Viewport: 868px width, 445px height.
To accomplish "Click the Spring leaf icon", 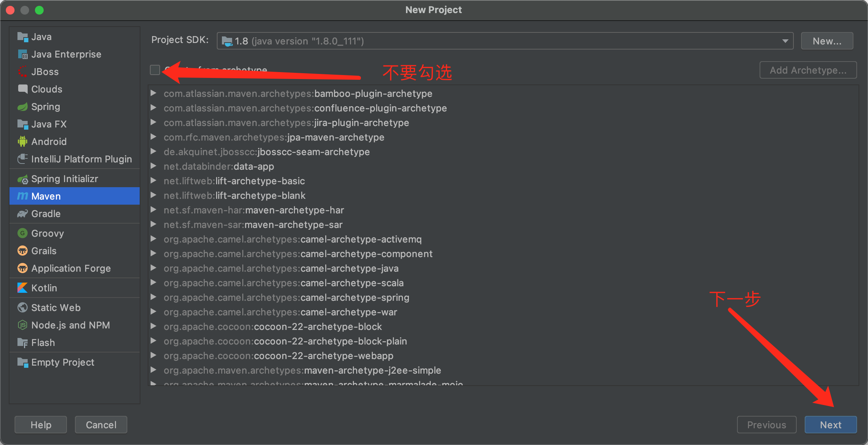I will coord(23,107).
